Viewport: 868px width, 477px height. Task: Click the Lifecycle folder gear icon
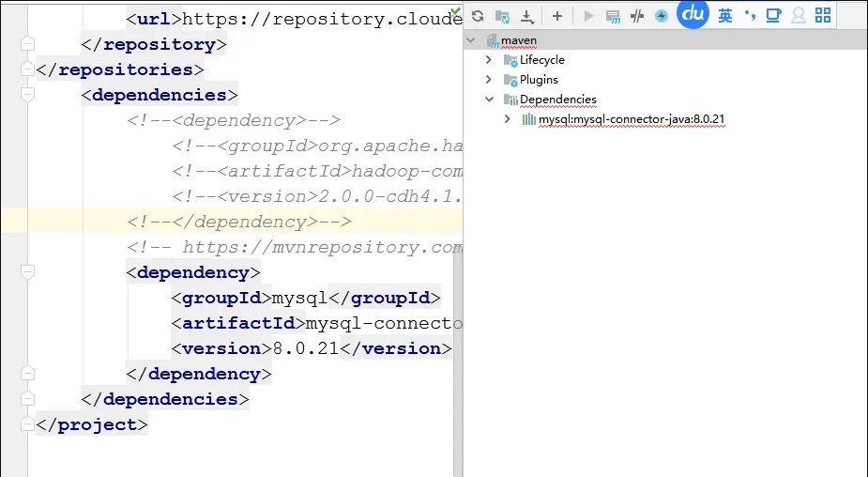(x=510, y=60)
